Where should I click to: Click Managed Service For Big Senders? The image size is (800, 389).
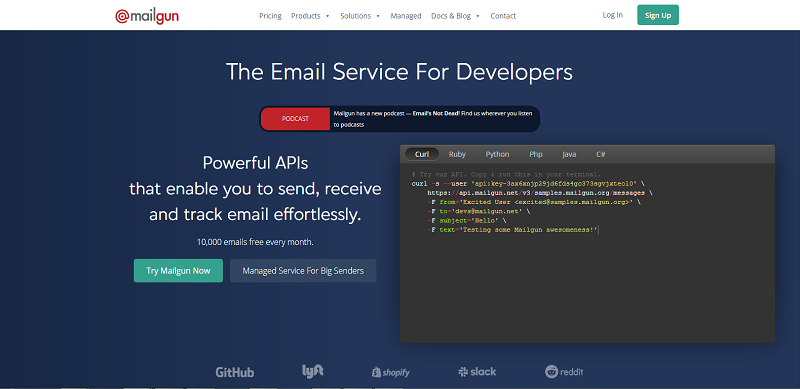303,271
